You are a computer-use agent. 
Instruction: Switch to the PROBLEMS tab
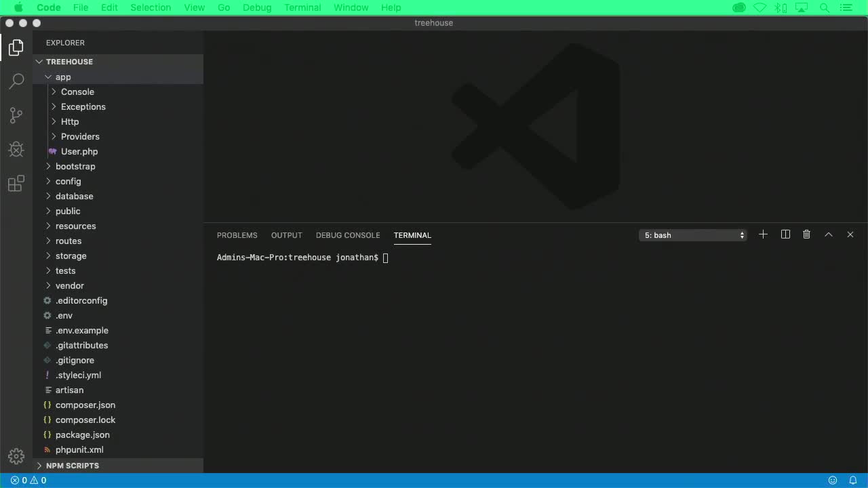click(237, 235)
